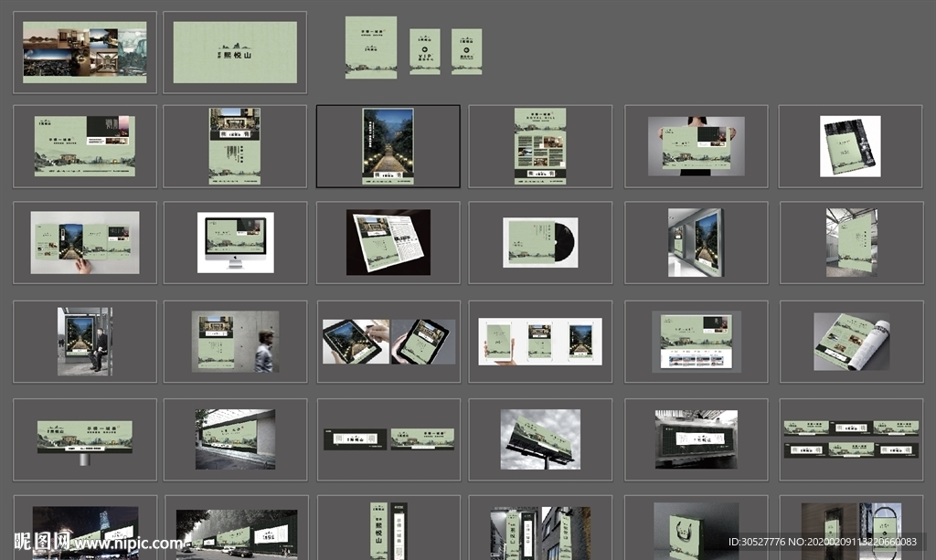Select the 熙悦山 logo card thumbnail

coord(235,52)
